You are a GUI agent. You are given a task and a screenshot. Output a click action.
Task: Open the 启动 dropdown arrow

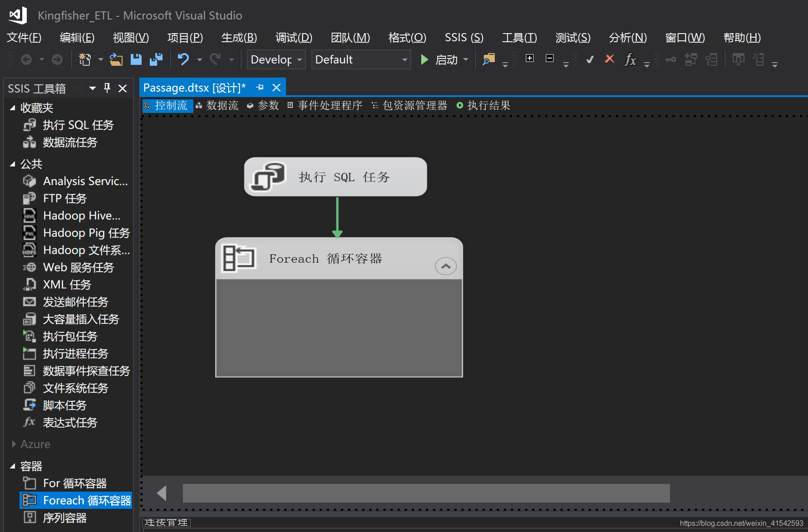(x=466, y=59)
